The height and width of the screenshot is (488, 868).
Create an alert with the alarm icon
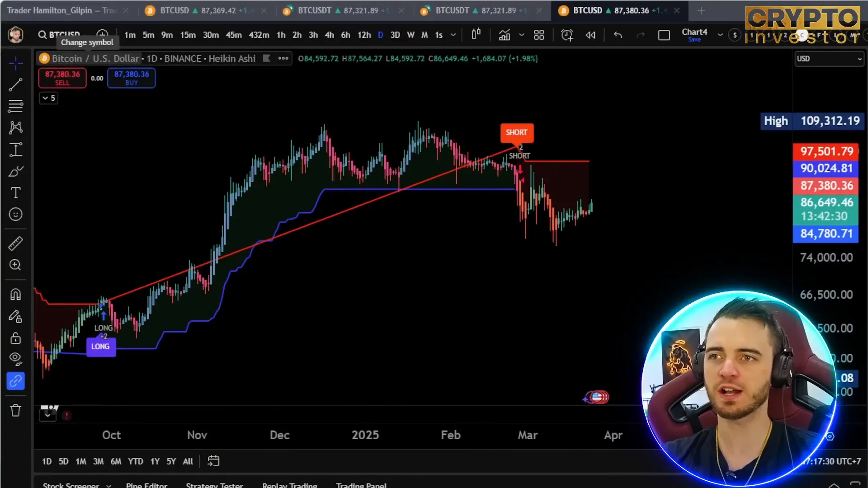[x=567, y=35]
